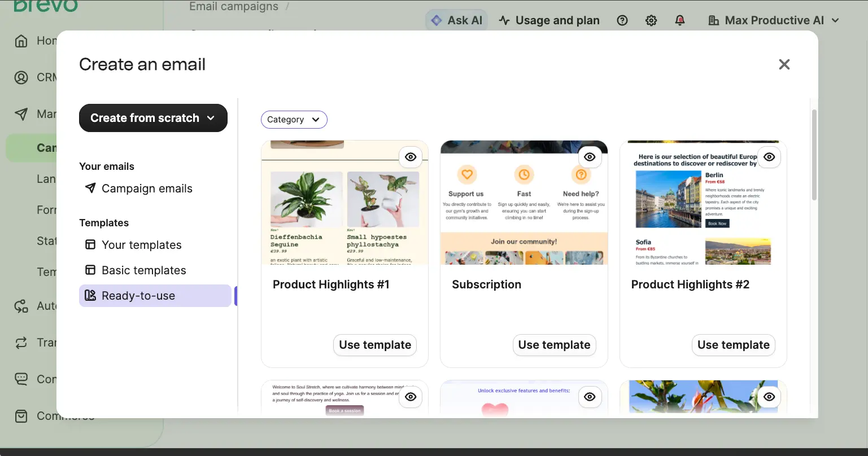The width and height of the screenshot is (868, 456).
Task: Expand the Create from scratch options
Action: (152, 117)
